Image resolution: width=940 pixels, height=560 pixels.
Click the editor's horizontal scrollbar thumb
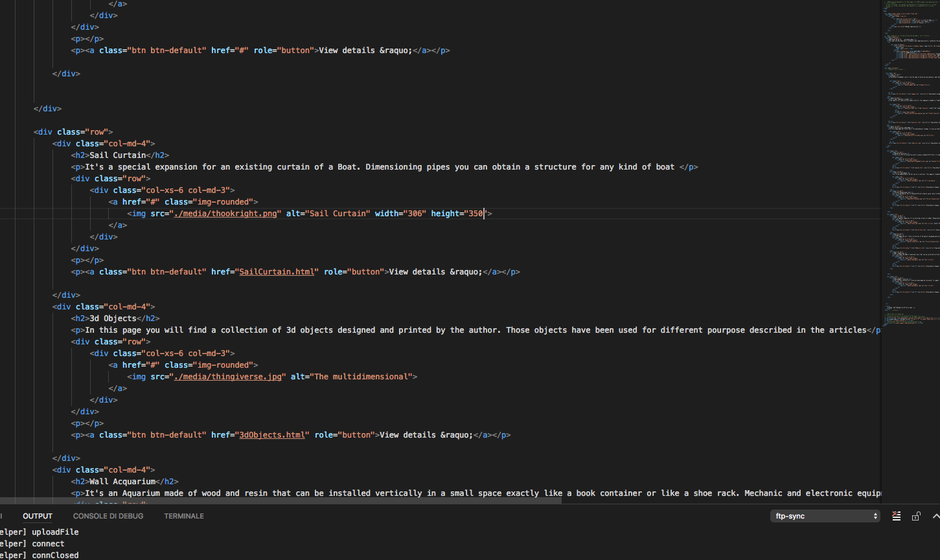281,500
